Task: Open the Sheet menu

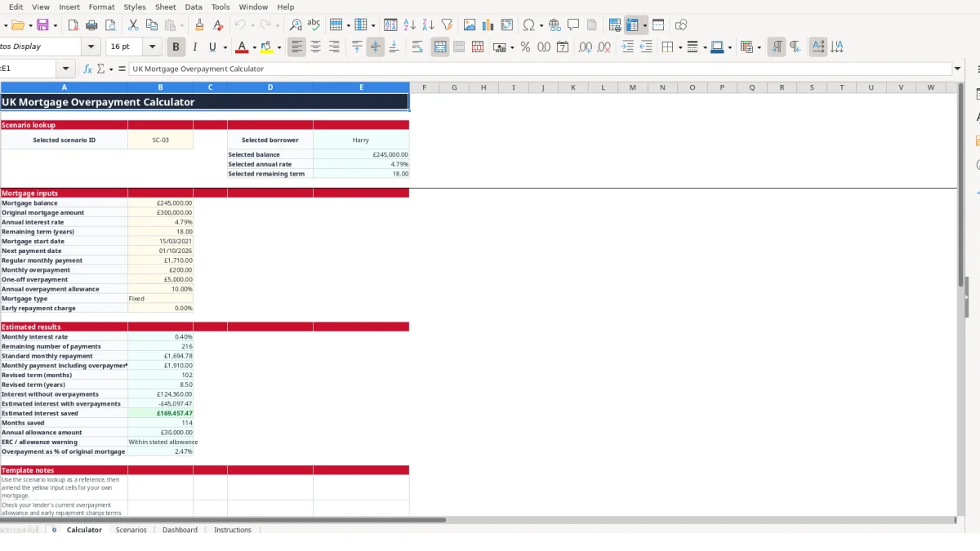Action: [166, 7]
